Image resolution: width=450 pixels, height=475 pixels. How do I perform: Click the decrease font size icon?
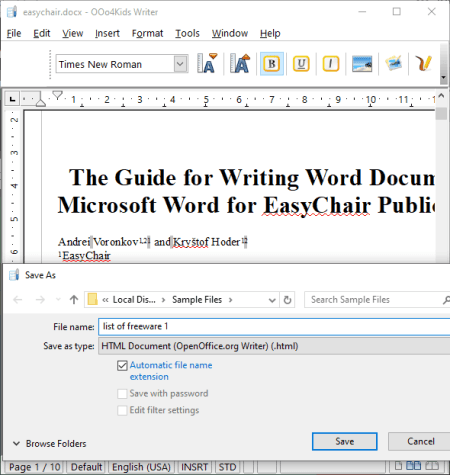(207, 63)
